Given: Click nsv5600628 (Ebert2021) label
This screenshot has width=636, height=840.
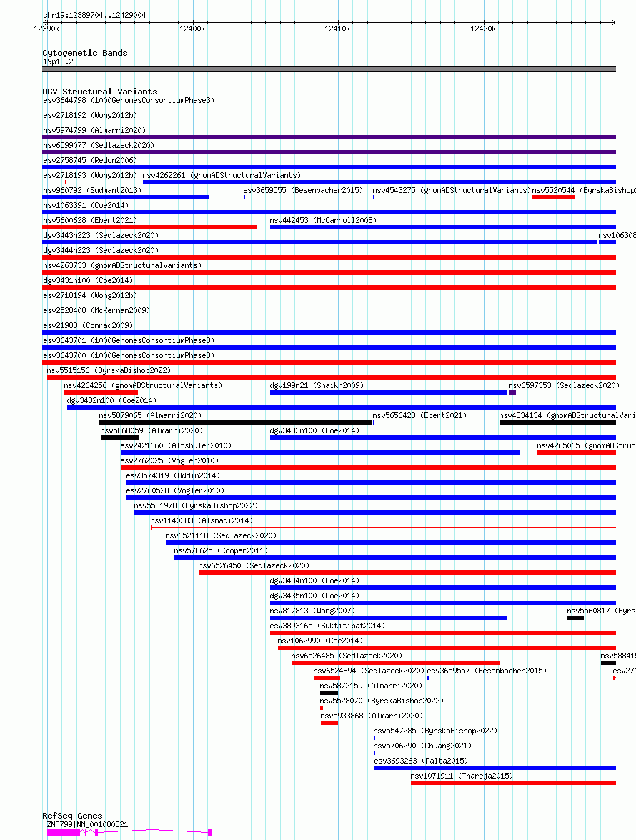Looking at the screenshot, I should pyautogui.click(x=90, y=220).
